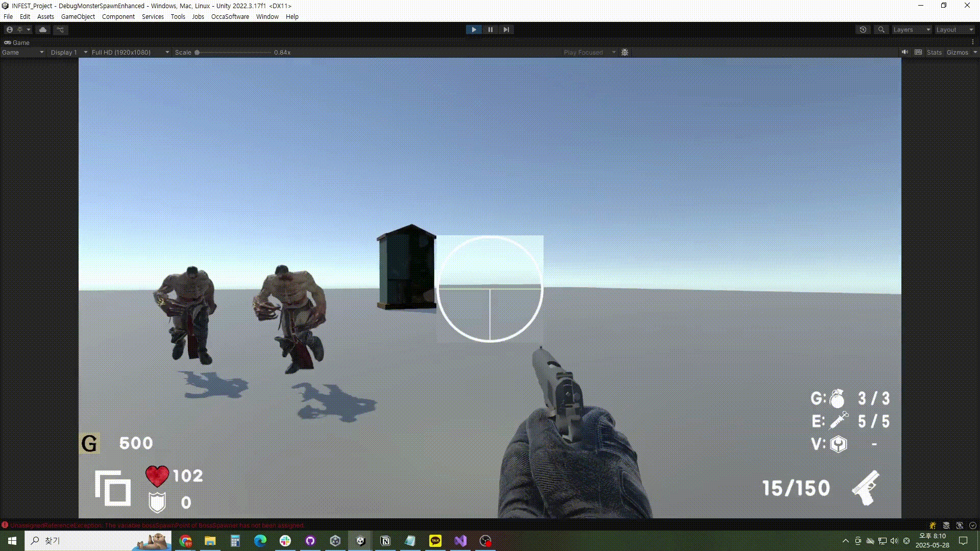The width and height of the screenshot is (980, 551).
Task: Adjust the Game view Scale slider
Action: [198, 52]
